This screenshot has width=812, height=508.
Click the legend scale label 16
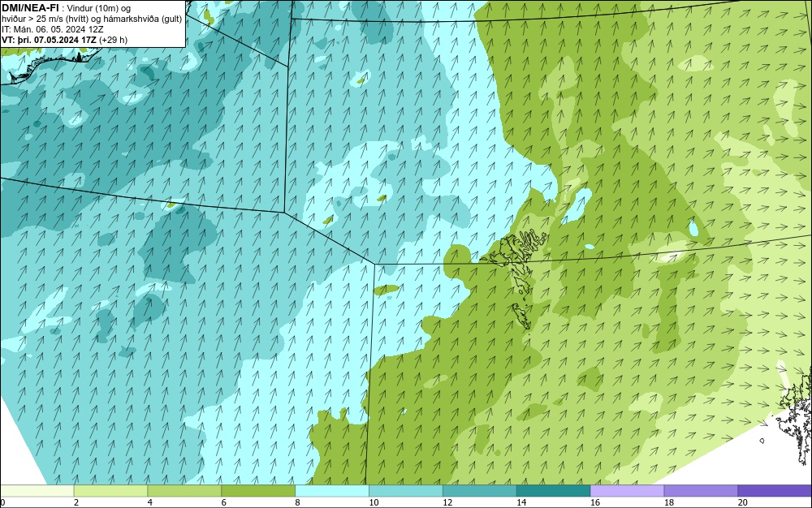coord(595,502)
